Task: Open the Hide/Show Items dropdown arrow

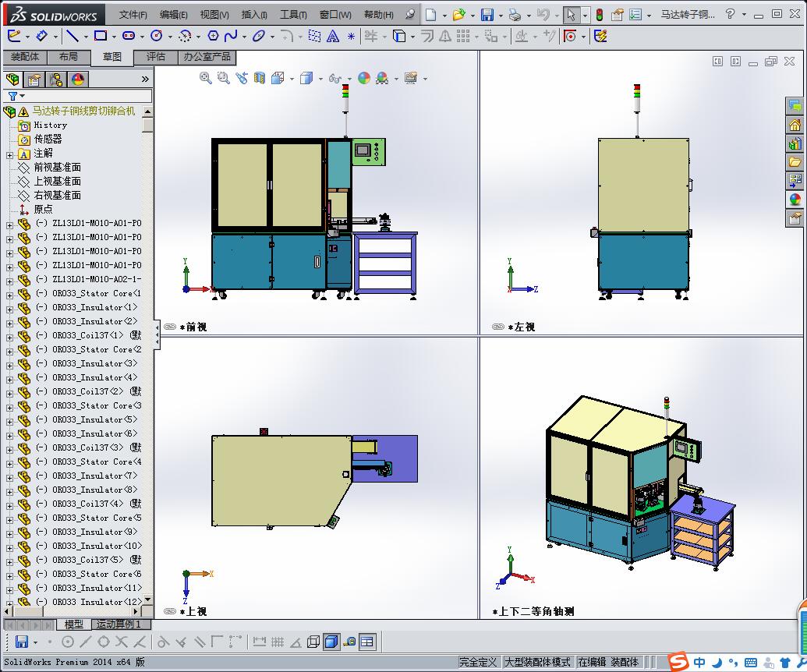Action: pyautogui.click(x=349, y=80)
